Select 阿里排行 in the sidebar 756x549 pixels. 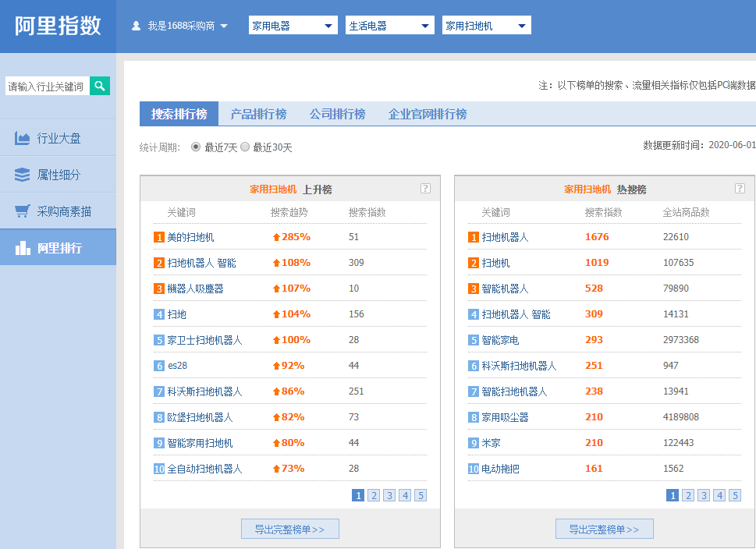[x=58, y=248]
